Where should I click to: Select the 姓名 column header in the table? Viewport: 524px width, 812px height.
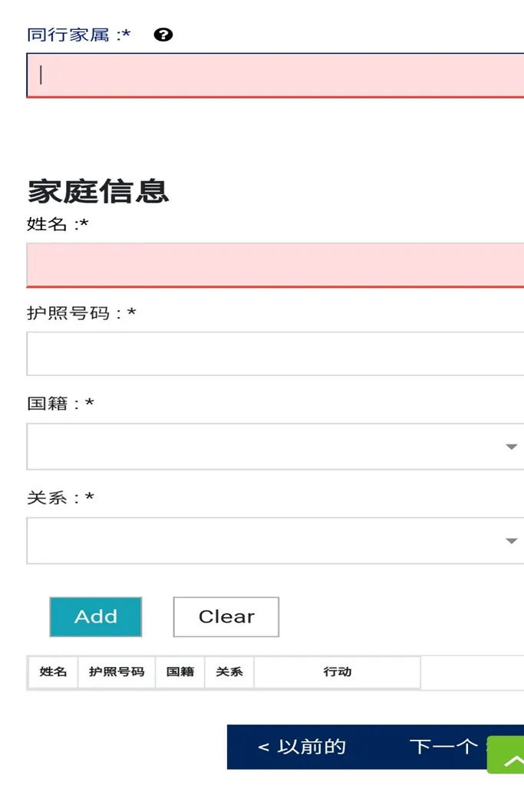tap(52, 672)
